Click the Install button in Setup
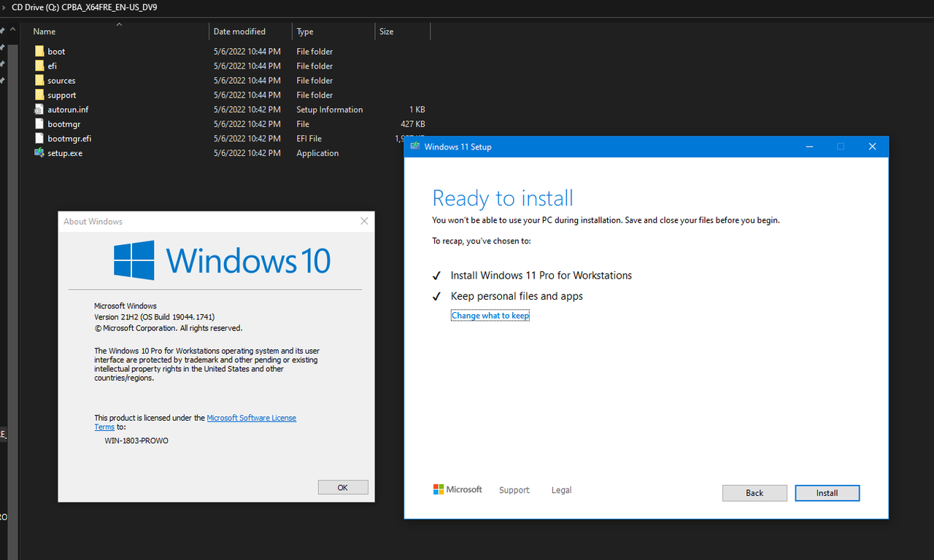The height and width of the screenshot is (560, 934). 827,493
